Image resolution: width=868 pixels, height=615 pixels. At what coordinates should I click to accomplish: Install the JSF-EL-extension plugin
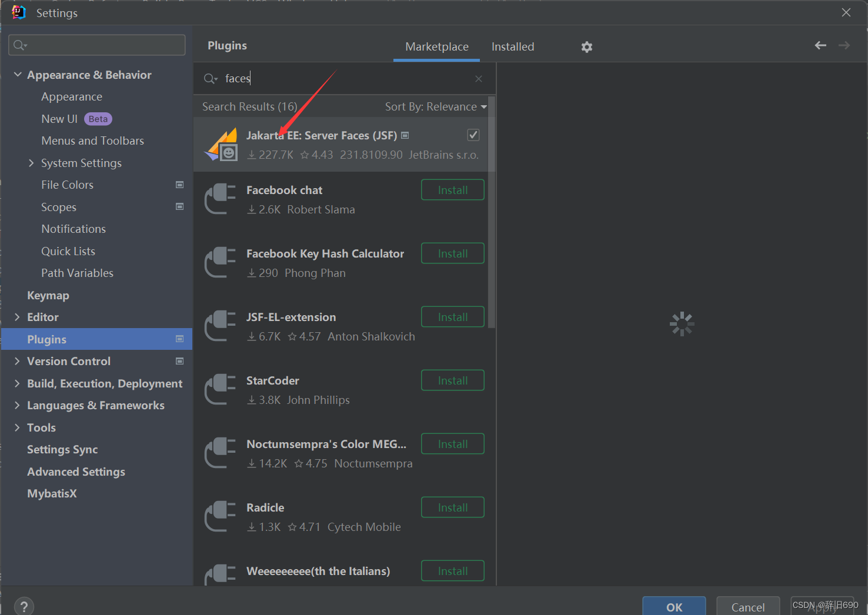(x=452, y=316)
